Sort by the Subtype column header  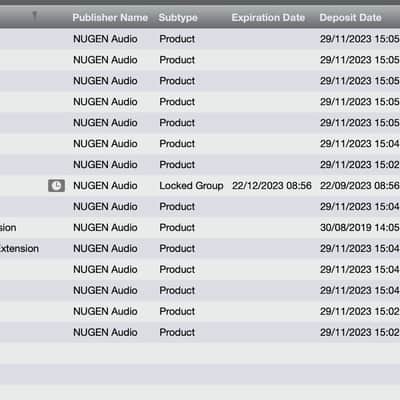pos(178,18)
